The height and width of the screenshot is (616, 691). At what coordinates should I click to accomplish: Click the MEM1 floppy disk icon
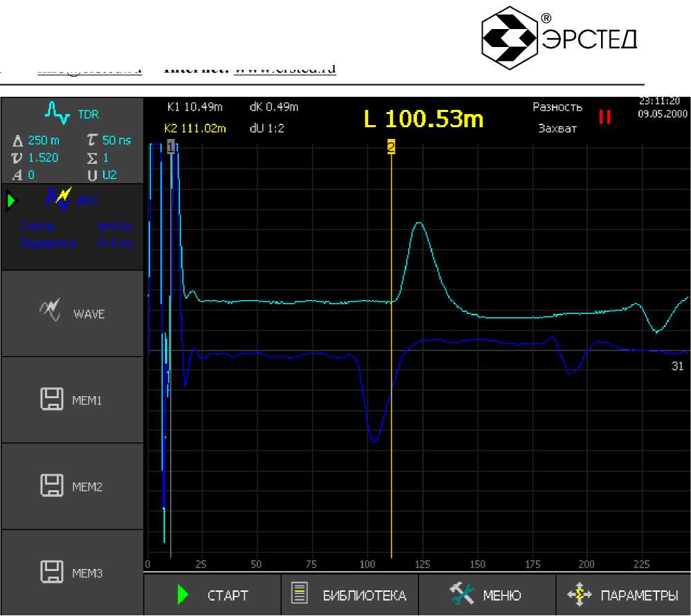[x=52, y=399]
